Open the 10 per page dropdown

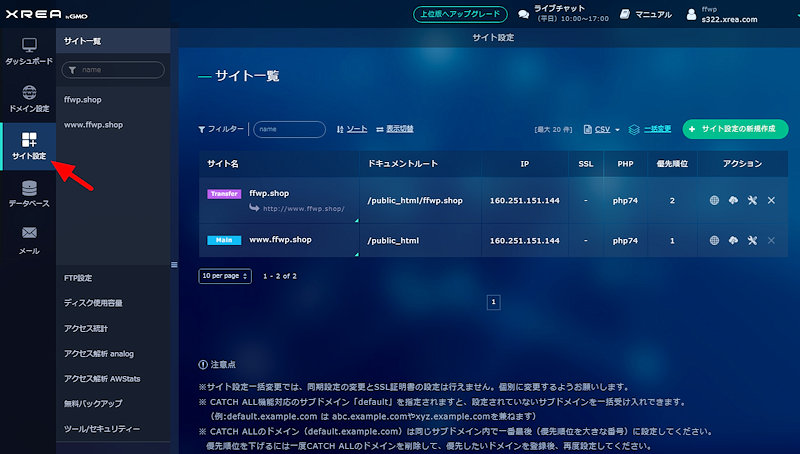pos(225,275)
